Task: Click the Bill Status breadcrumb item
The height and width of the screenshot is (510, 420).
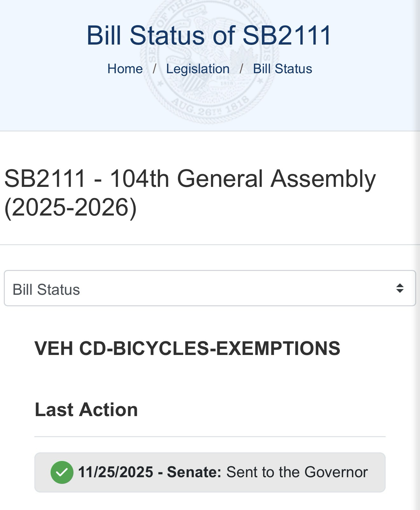Action: (282, 69)
